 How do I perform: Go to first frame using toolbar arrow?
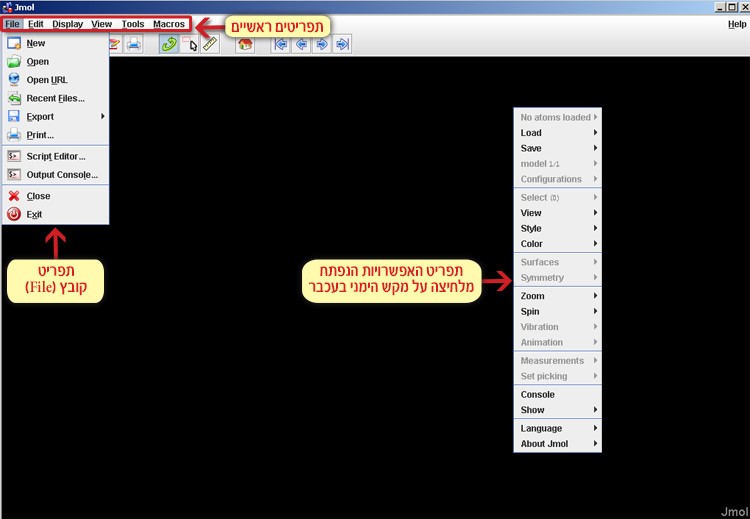281,44
